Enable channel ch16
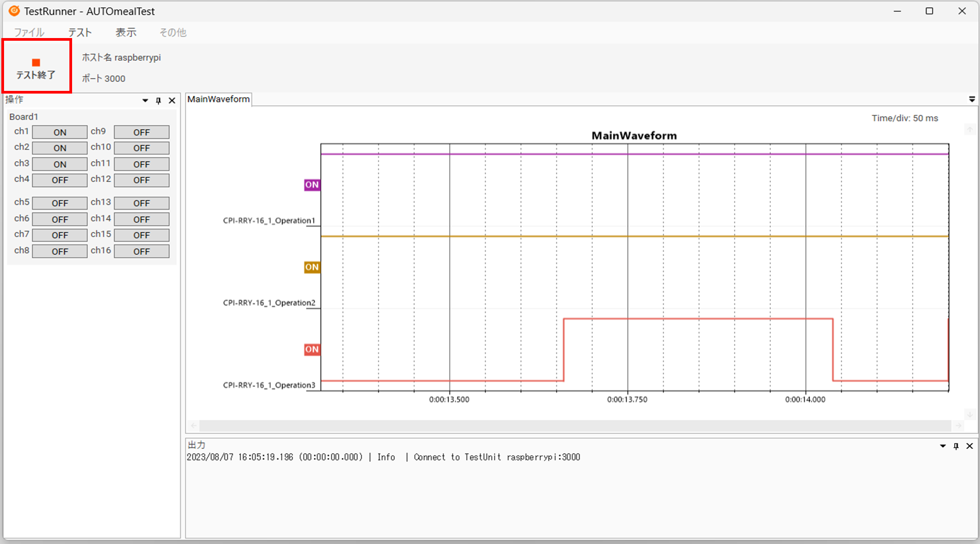The image size is (980, 544). click(x=141, y=251)
